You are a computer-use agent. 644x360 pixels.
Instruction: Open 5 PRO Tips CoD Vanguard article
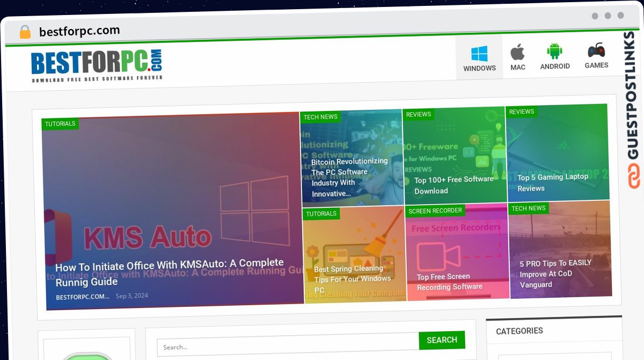[x=555, y=273]
